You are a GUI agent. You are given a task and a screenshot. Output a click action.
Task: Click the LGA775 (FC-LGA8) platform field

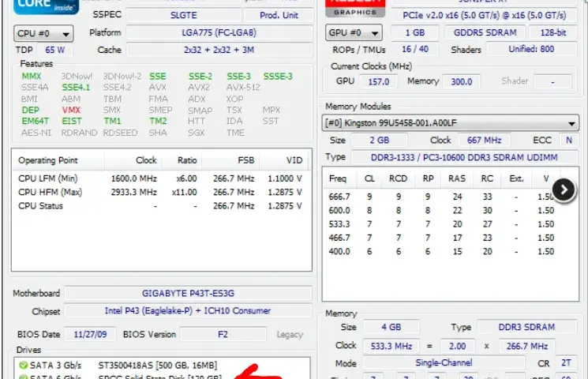click(x=219, y=32)
